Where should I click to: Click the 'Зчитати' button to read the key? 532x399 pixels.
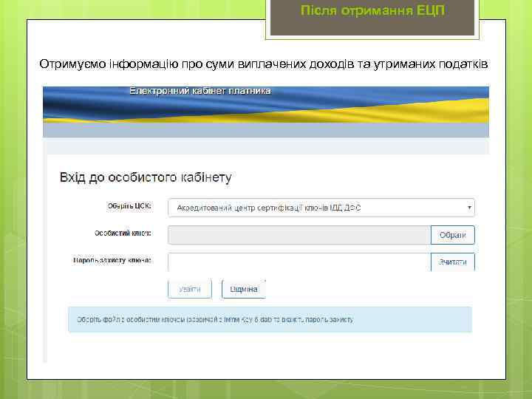click(x=453, y=262)
